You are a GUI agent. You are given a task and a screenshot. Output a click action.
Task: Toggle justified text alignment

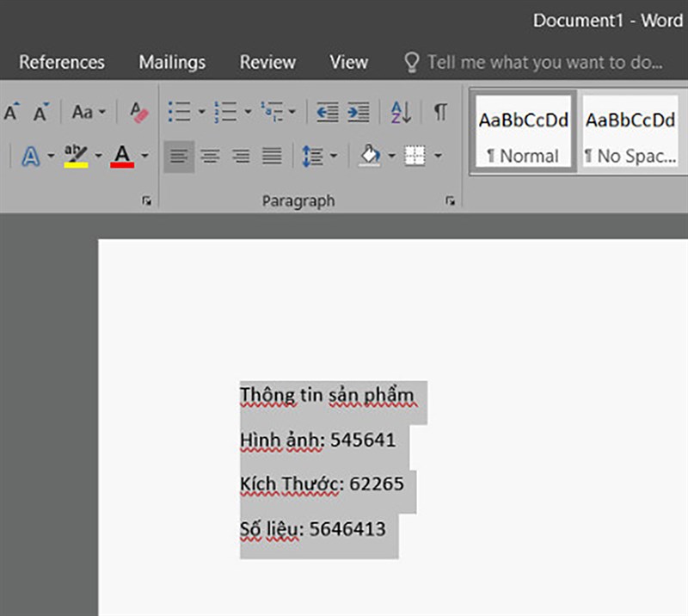click(x=272, y=156)
